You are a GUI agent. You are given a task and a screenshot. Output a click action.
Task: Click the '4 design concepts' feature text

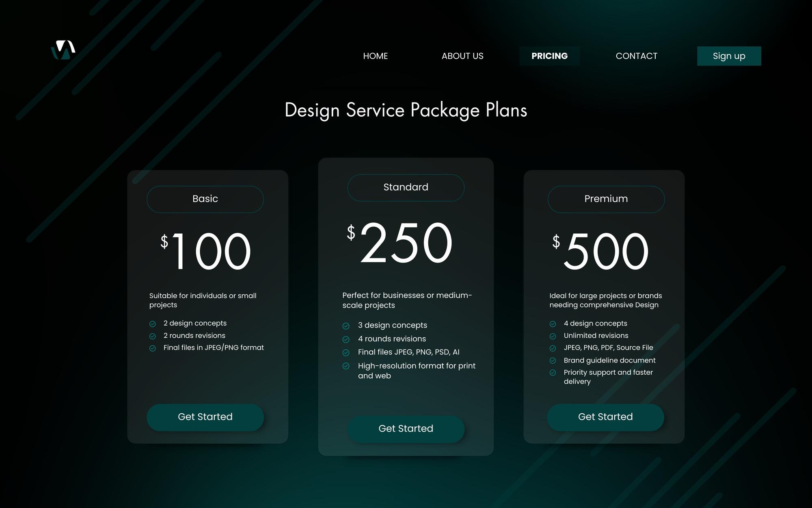pyautogui.click(x=595, y=323)
